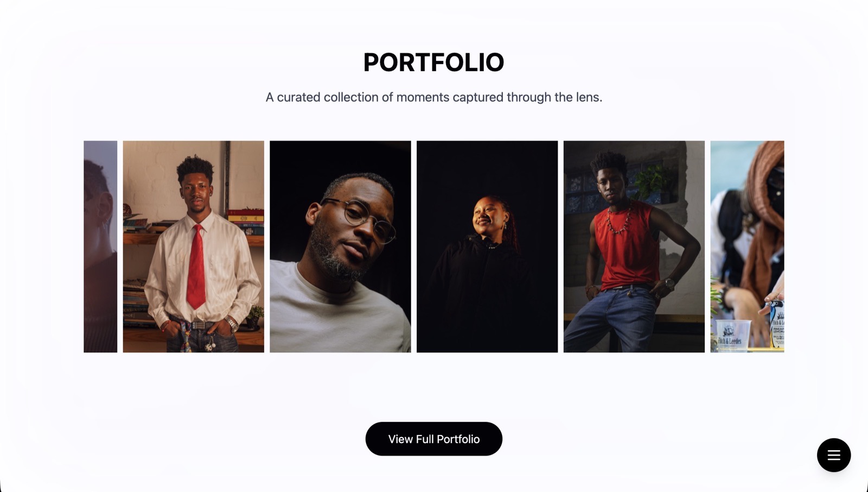Open close-up of bearded man with glasses
The image size is (868, 492).
click(x=340, y=247)
